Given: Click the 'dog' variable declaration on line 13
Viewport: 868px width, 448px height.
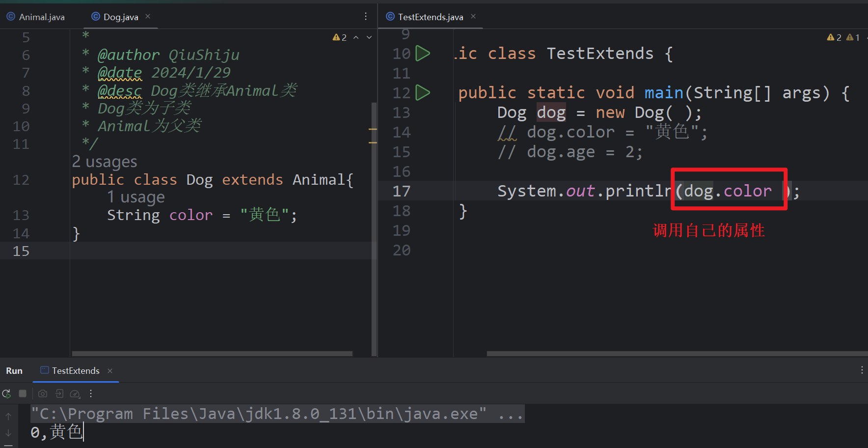Looking at the screenshot, I should 551,112.
